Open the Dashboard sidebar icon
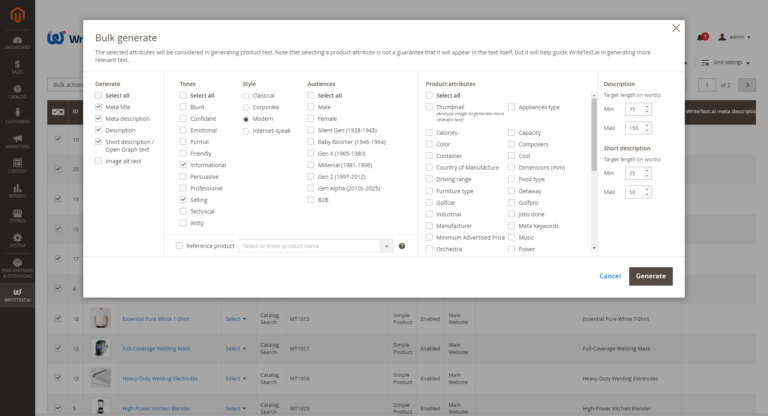Image resolution: width=768 pixels, height=416 pixels. pyautogui.click(x=18, y=42)
